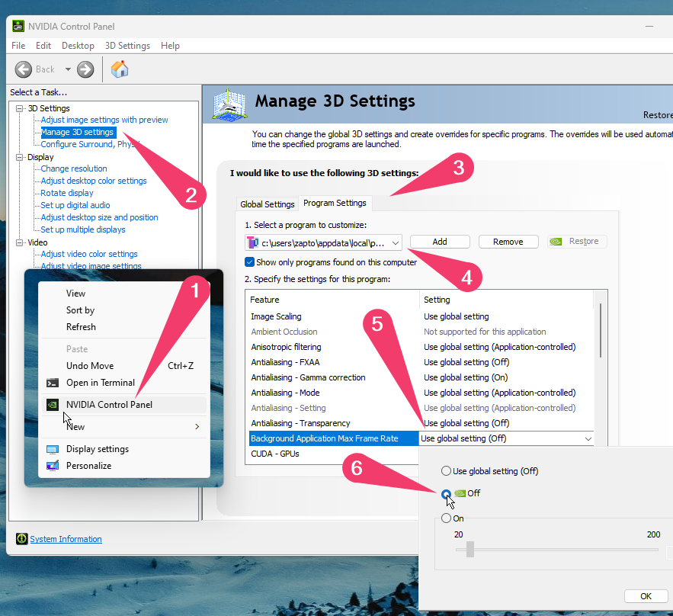Select the Anisotropic filtering feature row
The image size is (673, 616).
coord(421,347)
